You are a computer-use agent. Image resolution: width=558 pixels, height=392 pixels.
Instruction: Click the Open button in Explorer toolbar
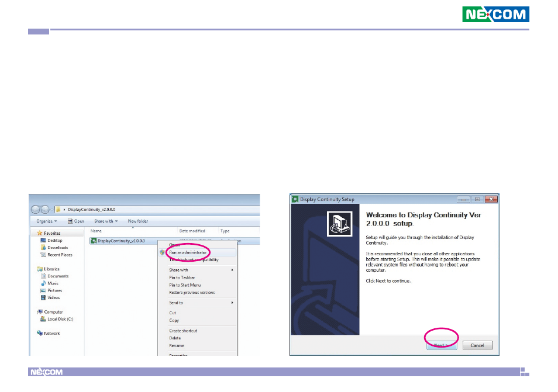tap(76, 221)
